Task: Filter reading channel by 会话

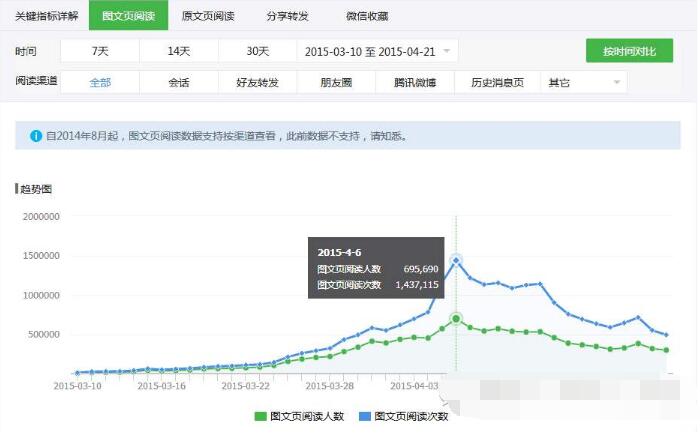Action: (x=179, y=83)
